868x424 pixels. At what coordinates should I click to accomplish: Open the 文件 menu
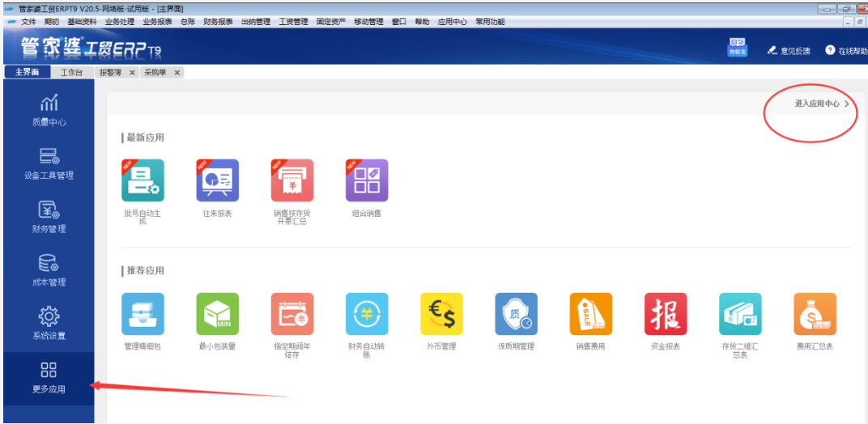[x=29, y=22]
